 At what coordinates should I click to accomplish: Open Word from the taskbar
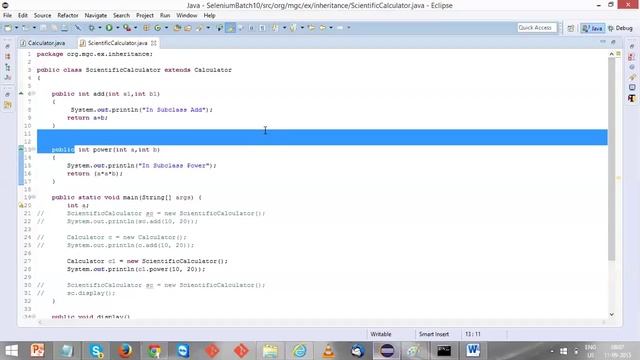[473, 351]
